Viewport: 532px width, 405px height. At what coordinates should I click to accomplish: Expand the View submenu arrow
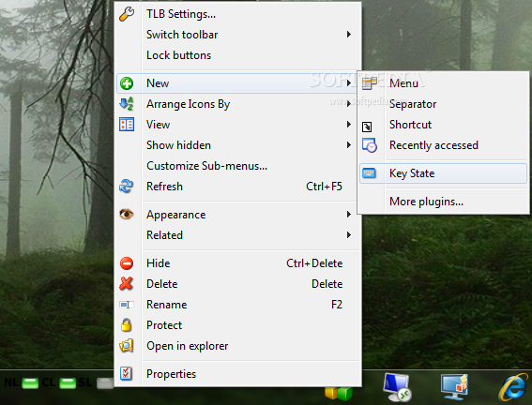coord(348,125)
